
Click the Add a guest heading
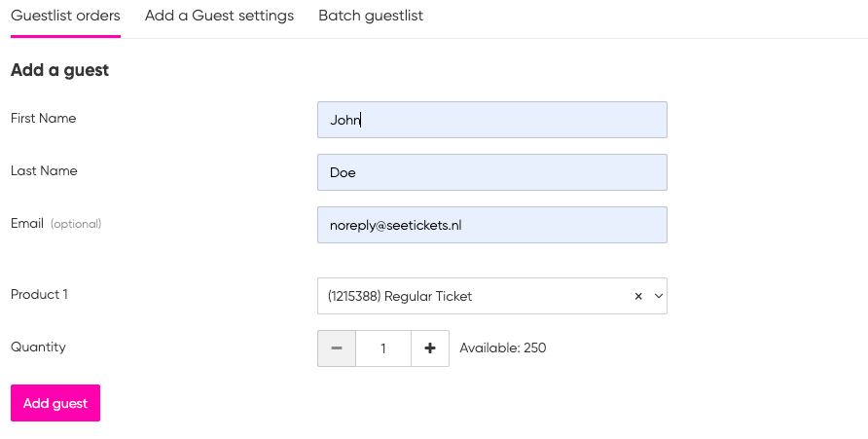(x=59, y=70)
